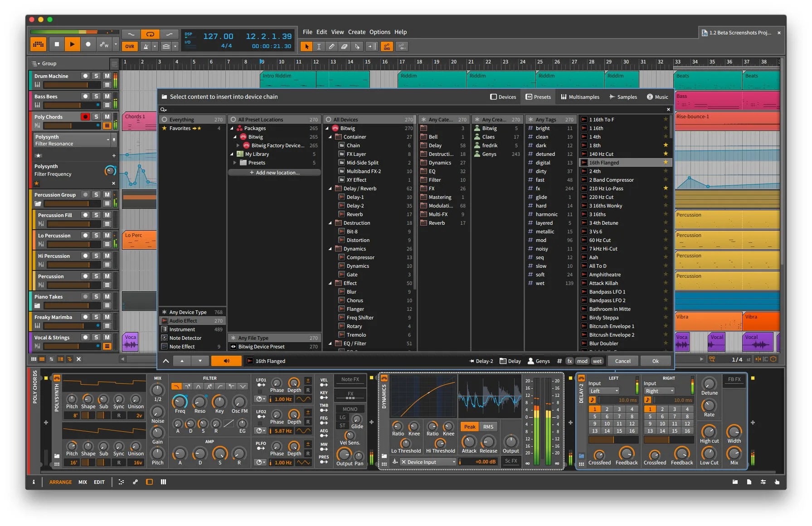Collapse the Delay / Reverb folder
This screenshot has width=812, height=526.
331,188
